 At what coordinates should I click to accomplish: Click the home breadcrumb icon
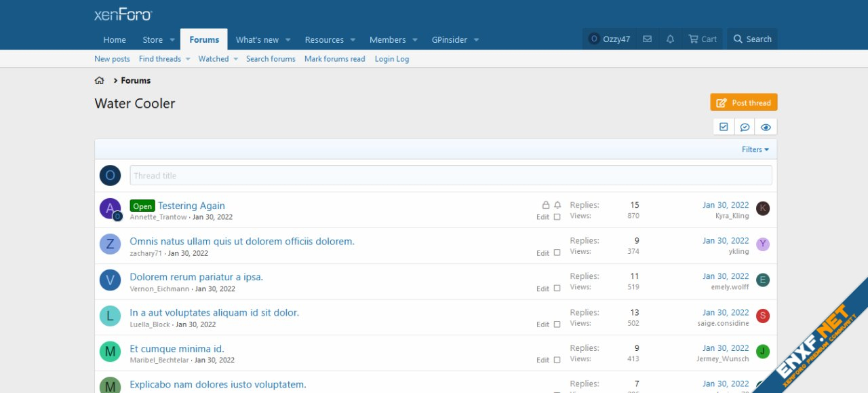[x=100, y=81]
